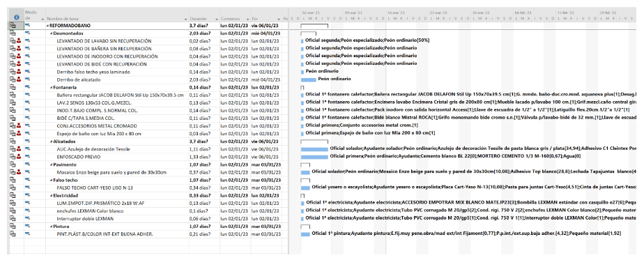Click 'Peón ordinario' label beside Derribo de alicatado bar
Screen dimensions: 644x260
(x=335, y=79)
